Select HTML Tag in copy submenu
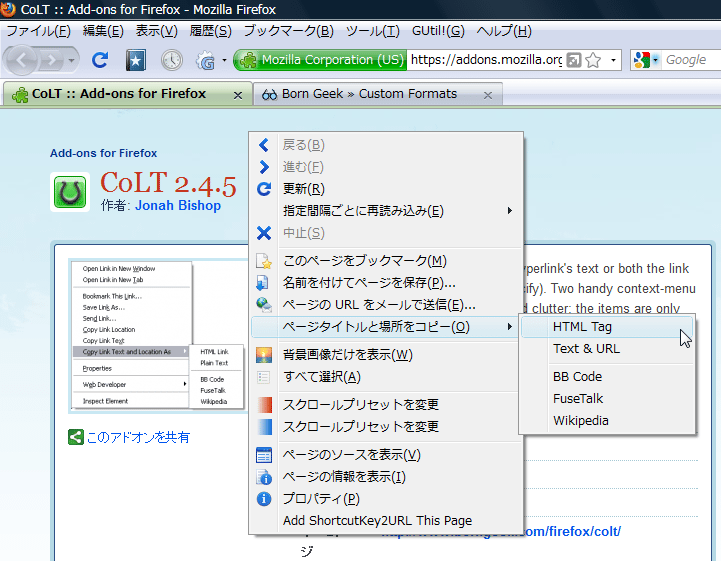 607,327
